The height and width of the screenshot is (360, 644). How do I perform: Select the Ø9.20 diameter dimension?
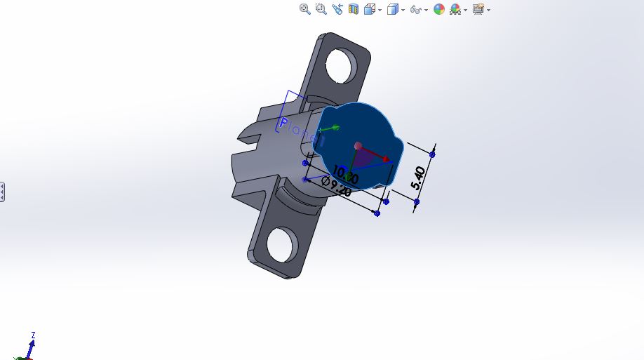(336, 186)
